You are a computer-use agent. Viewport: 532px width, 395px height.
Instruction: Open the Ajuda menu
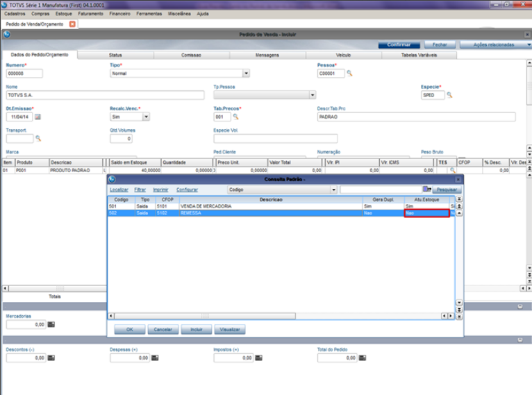pyautogui.click(x=203, y=14)
